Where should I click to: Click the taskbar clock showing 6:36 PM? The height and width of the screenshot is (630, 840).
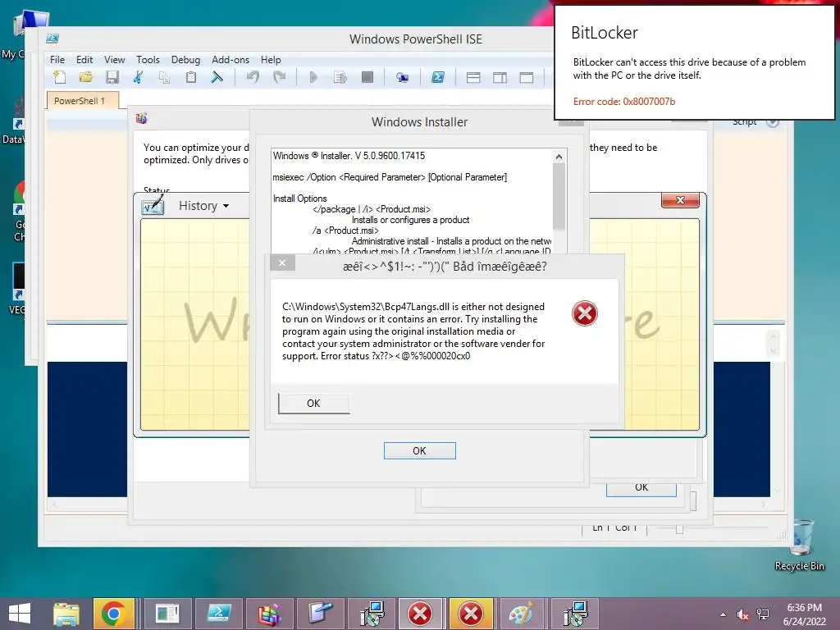coord(804,614)
